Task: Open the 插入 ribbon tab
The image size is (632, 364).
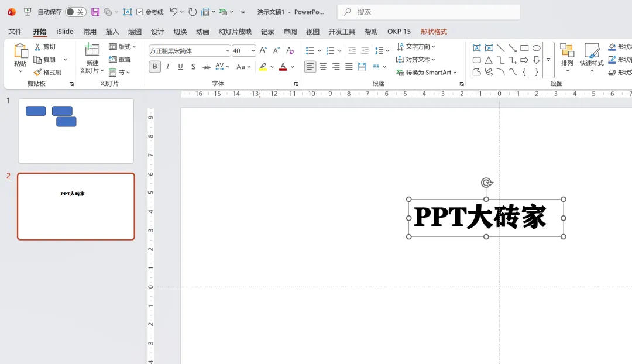Action: pyautogui.click(x=112, y=32)
